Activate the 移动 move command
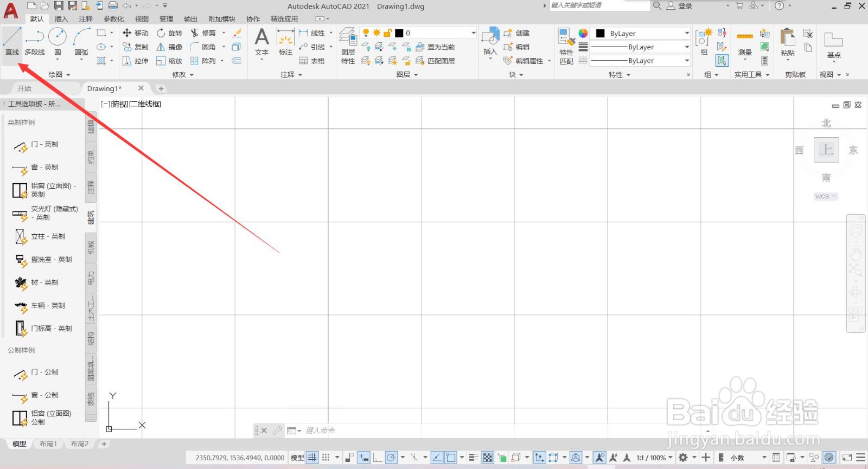 136,33
